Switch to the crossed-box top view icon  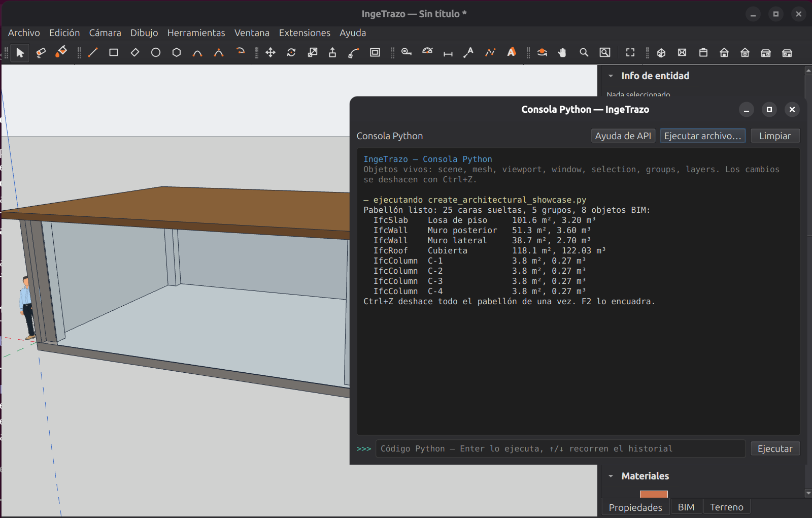pos(682,53)
